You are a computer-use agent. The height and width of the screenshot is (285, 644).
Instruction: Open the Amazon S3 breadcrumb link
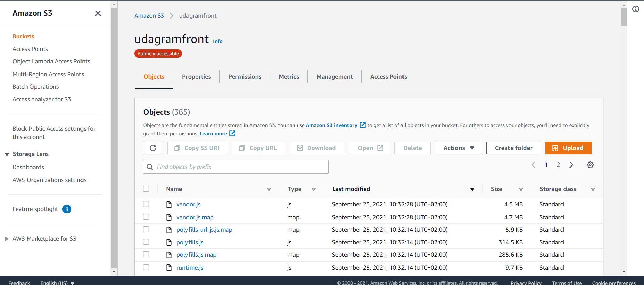point(149,16)
